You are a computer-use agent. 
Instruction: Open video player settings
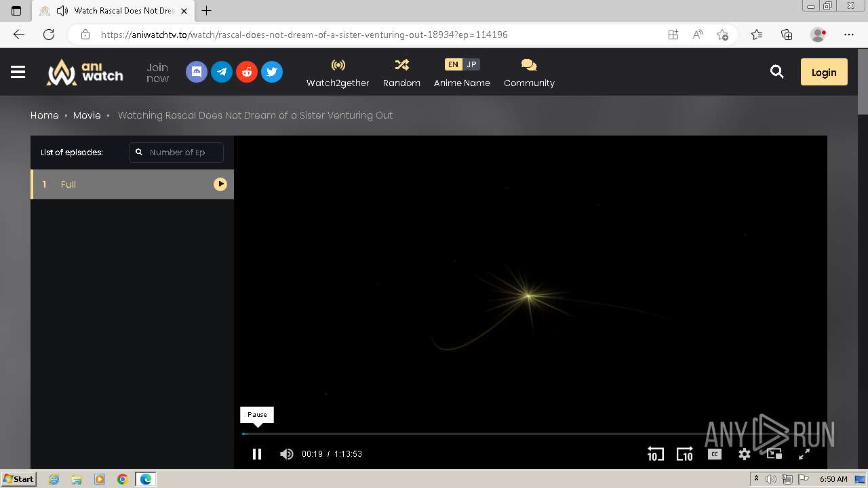click(745, 454)
